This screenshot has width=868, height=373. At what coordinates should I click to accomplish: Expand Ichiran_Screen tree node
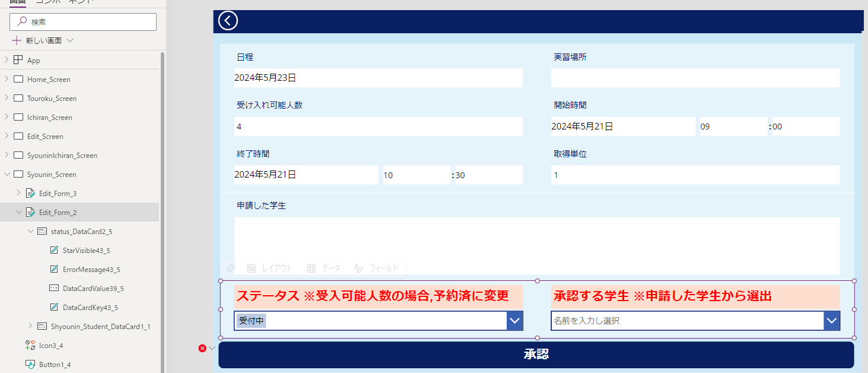click(6, 117)
